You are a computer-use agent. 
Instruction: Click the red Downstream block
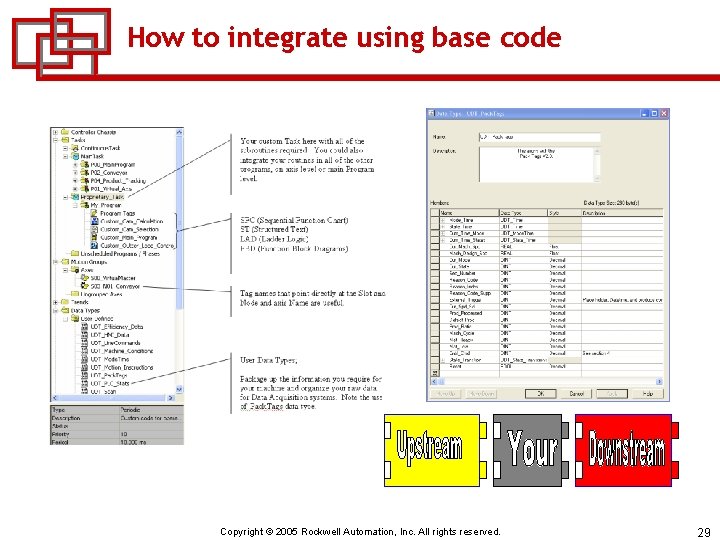(627, 450)
